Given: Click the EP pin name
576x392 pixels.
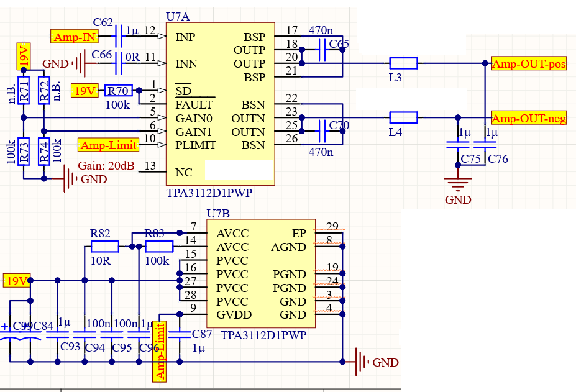Looking at the screenshot, I should [299, 234].
